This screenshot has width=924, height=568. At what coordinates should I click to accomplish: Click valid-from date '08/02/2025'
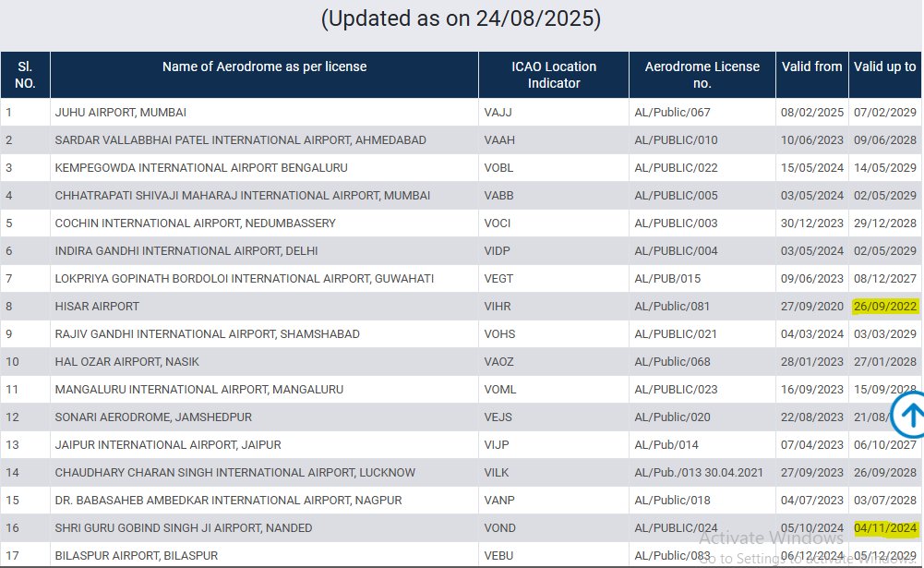[812, 112]
